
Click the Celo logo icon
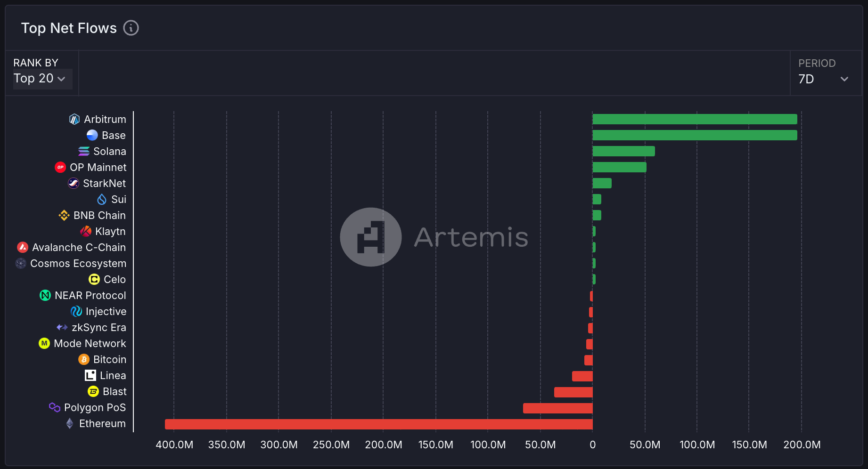94,279
